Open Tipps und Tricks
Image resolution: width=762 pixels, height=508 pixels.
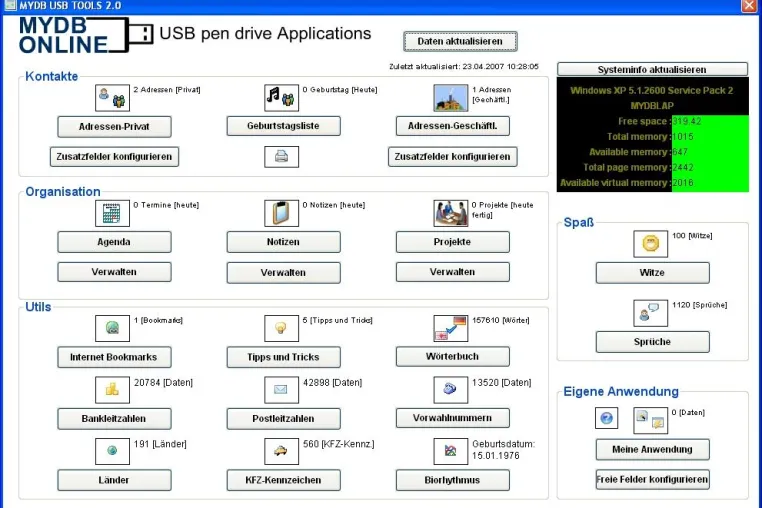click(x=283, y=357)
